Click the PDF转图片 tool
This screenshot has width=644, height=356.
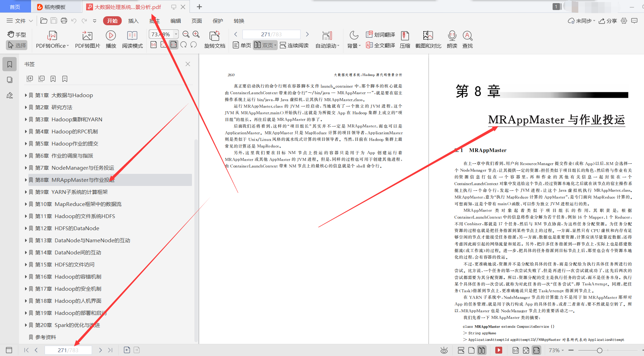[88, 40]
